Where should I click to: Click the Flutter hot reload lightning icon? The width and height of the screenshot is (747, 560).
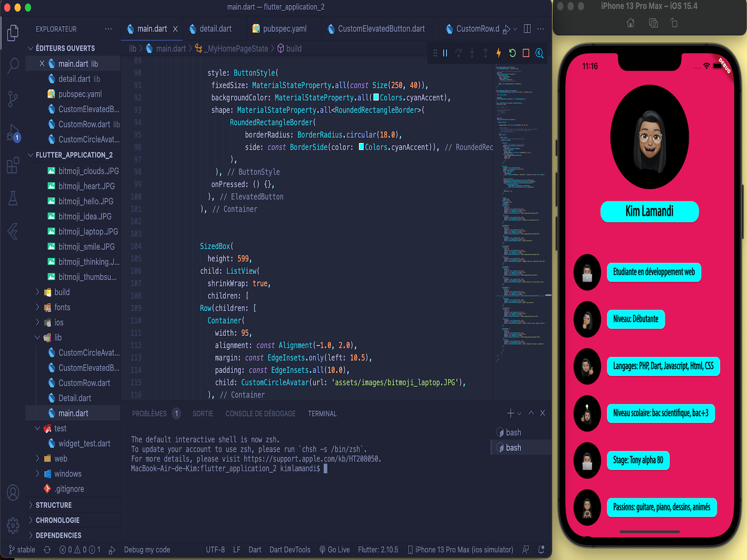click(x=499, y=53)
